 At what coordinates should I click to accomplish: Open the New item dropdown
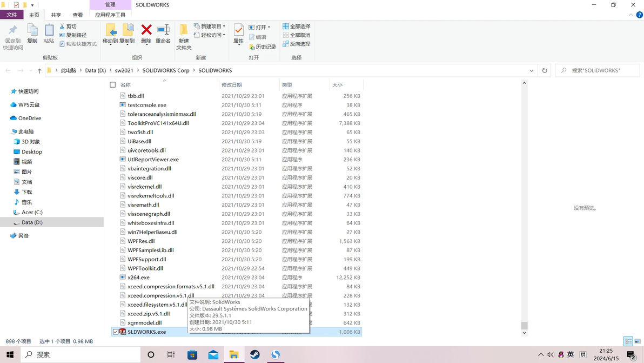click(210, 27)
